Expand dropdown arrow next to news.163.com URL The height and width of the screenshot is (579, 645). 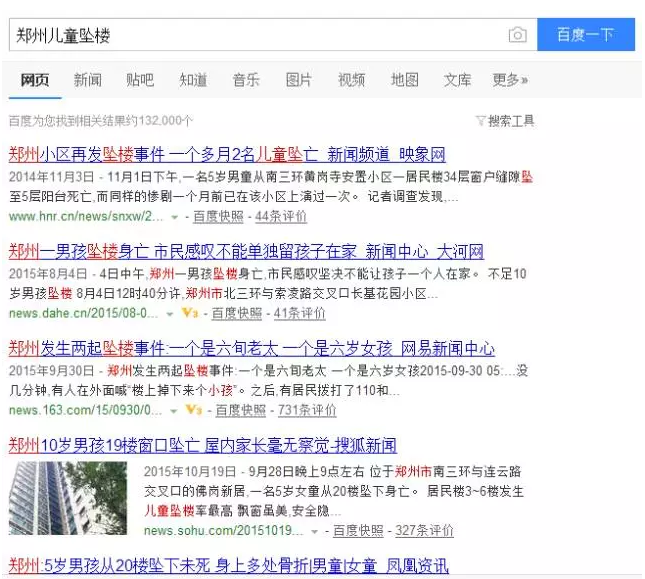click(x=174, y=411)
